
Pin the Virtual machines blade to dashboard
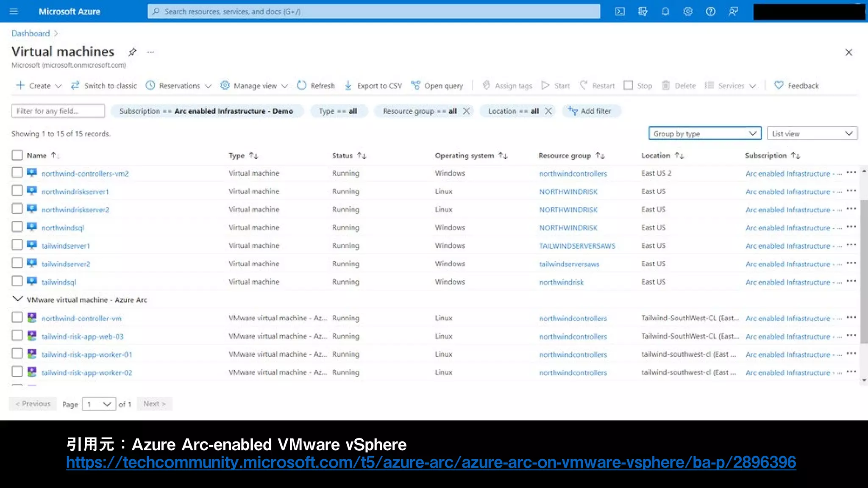point(132,52)
